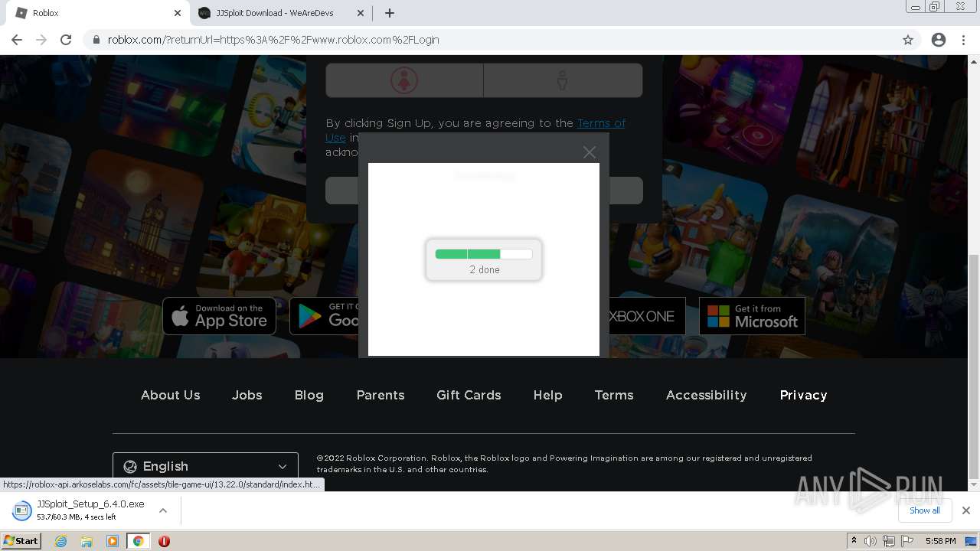Restore down the Chrome window
Image resolution: width=980 pixels, height=551 pixels.
[935, 7]
